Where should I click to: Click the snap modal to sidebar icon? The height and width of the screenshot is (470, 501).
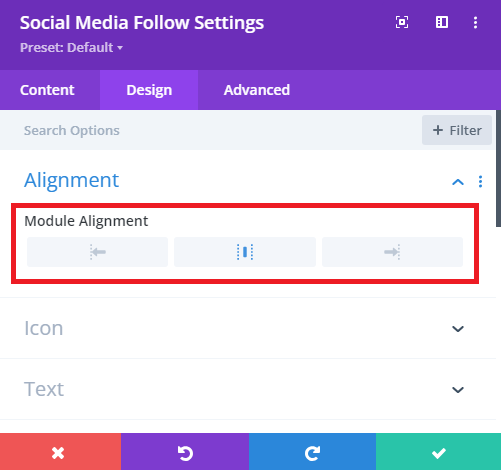coord(442,22)
